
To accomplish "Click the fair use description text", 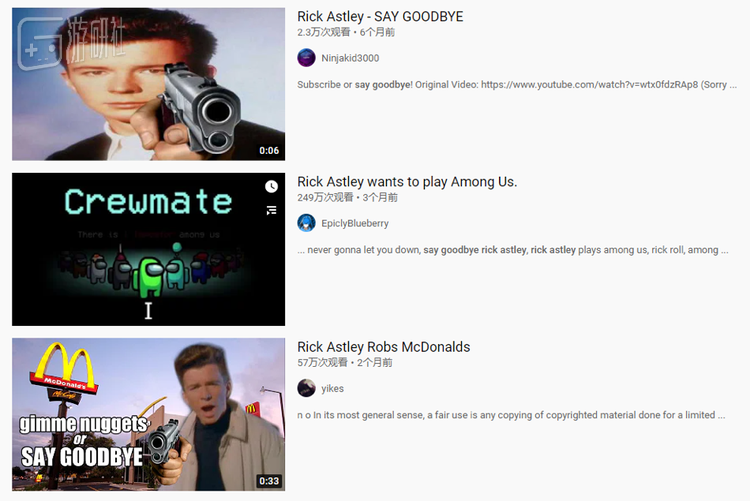I will tap(511, 415).
